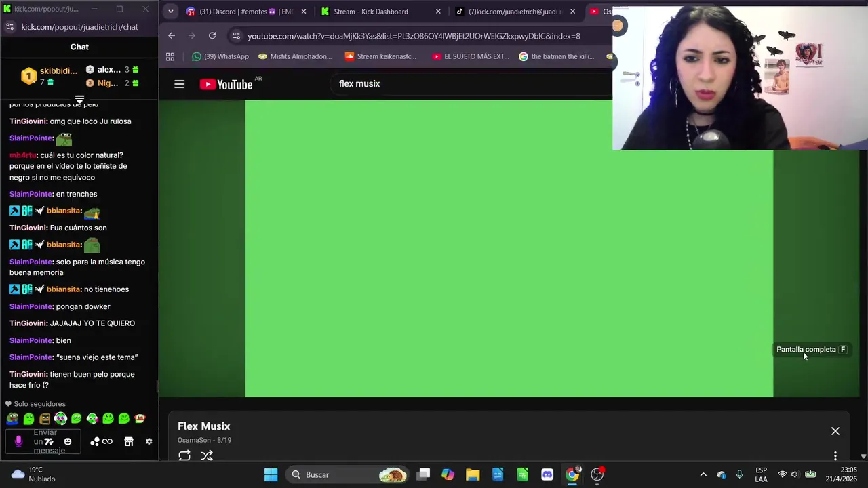Viewport: 868px width, 488px height.
Task: Click the taskbar Buscar search box
Action: (x=347, y=474)
